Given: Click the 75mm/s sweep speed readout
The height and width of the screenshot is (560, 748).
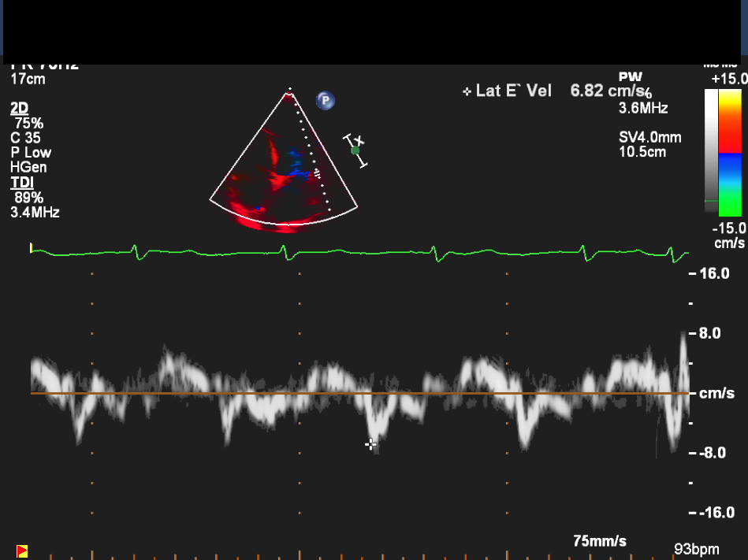Looking at the screenshot, I should [x=600, y=541].
